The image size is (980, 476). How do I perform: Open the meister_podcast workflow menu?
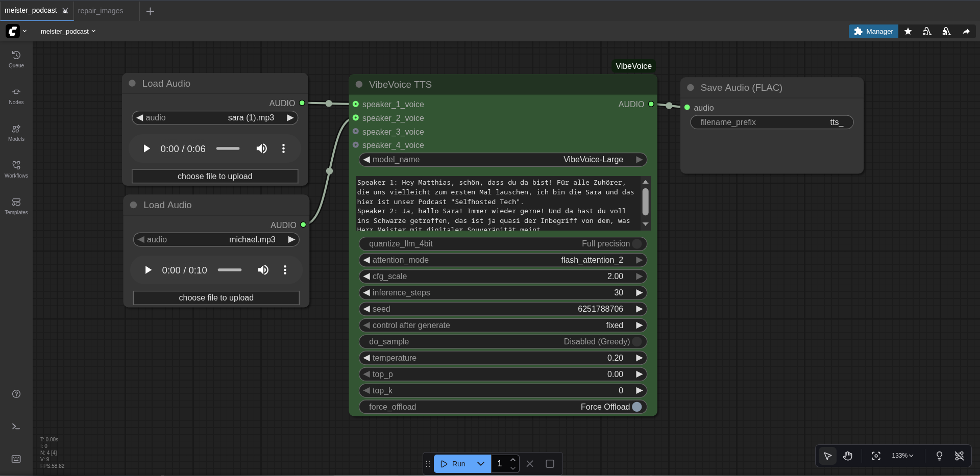pos(68,32)
